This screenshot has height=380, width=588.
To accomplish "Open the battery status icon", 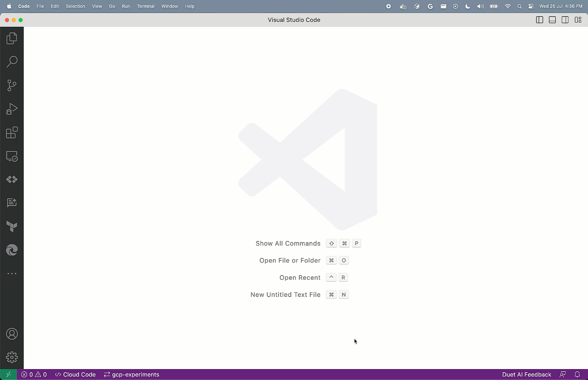I will coord(494,6).
